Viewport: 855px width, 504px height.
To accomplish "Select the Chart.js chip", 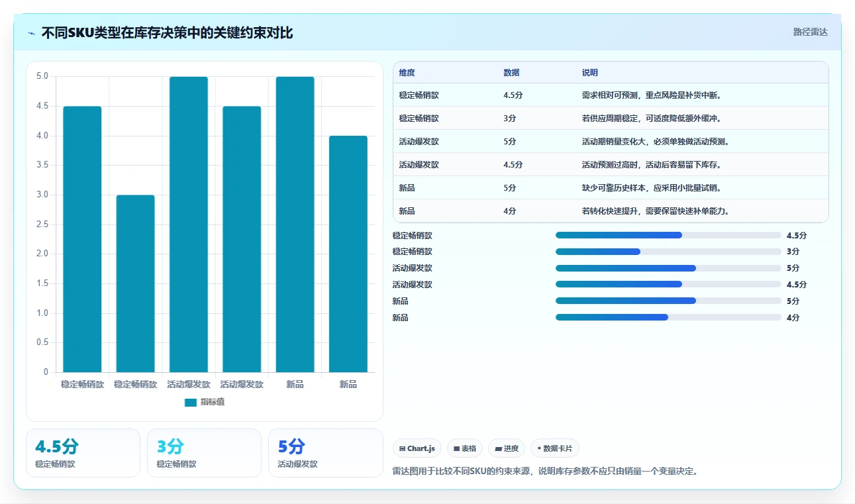I will (x=417, y=448).
